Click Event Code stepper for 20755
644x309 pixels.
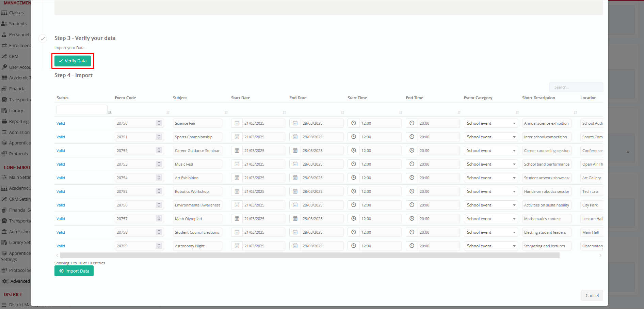tap(159, 191)
